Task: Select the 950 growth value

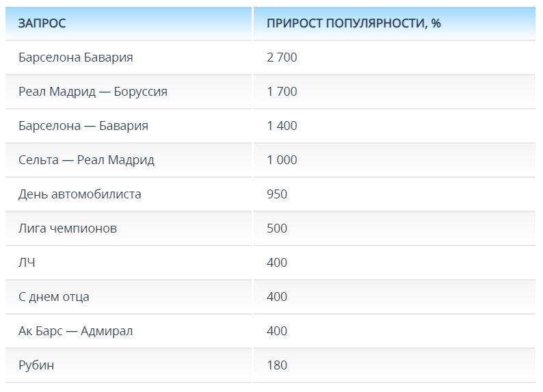Action: (x=277, y=194)
